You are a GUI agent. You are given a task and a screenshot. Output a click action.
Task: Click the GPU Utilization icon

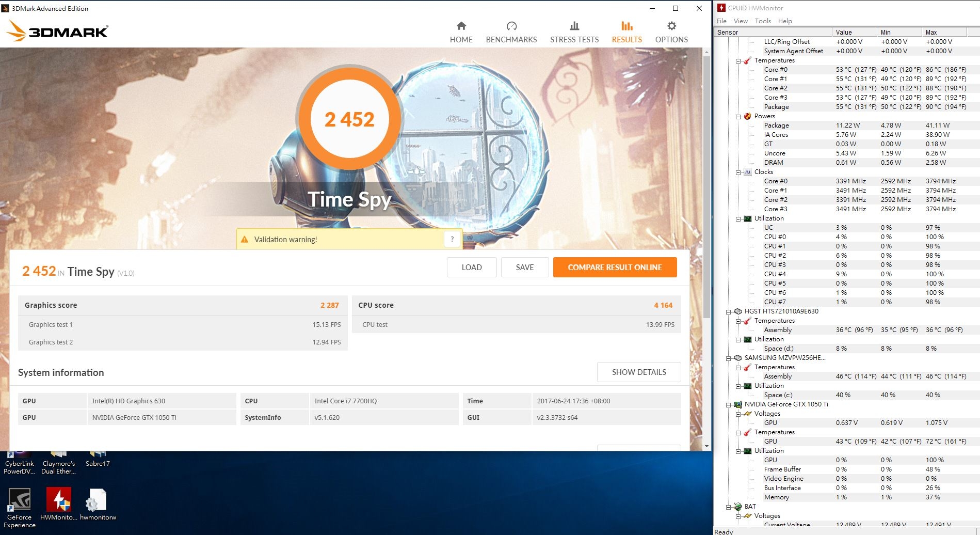point(747,451)
